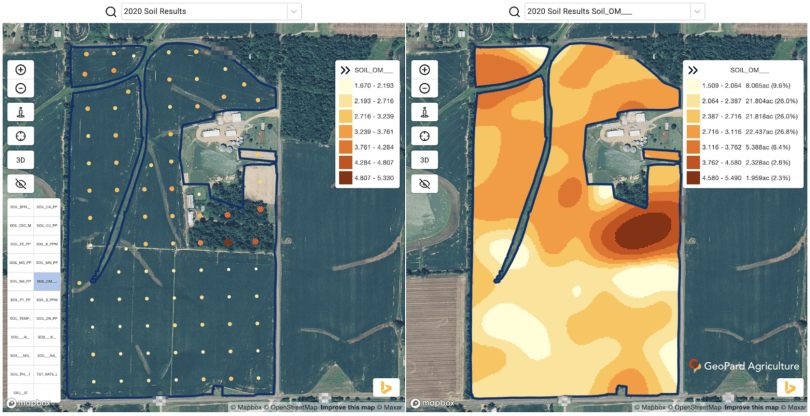Screen dimensions: 810x416
Task: Click the 3.761 - 4.284 legend color swatch
Action: coord(346,147)
